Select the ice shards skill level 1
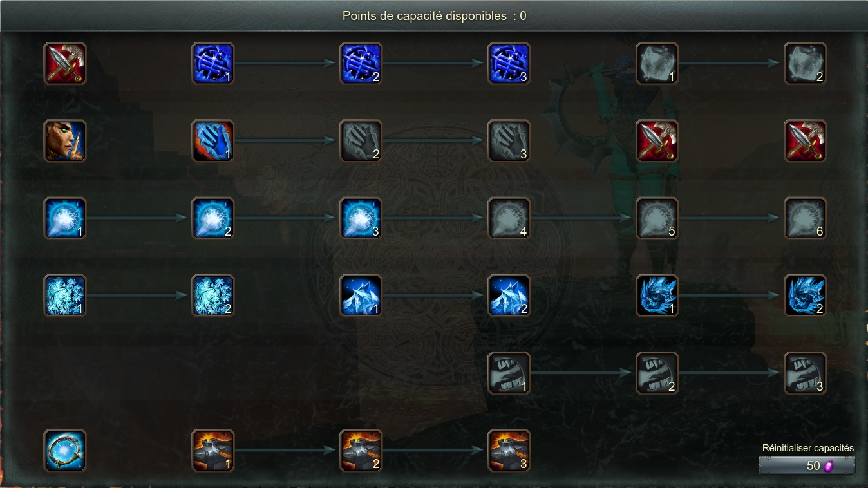The height and width of the screenshot is (488, 868). [x=361, y=296]
